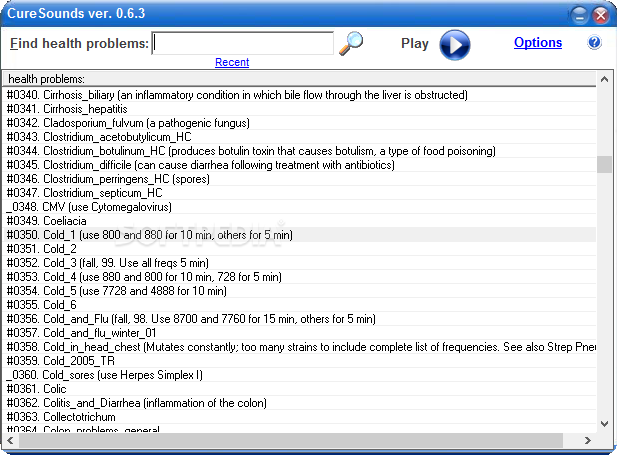Viewport: 617px width, 455px height.
Task: Select the #0363 Collectotrichum entry
Action: click(300, 417)
